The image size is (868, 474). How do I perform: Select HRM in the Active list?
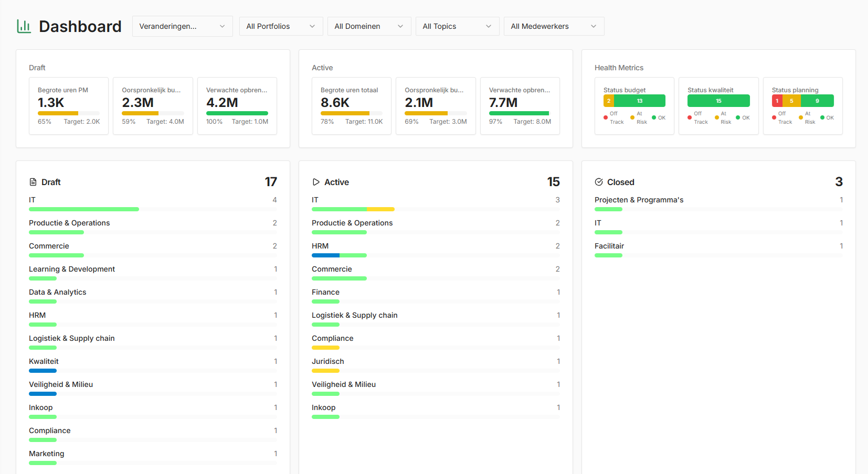[320, 245]
